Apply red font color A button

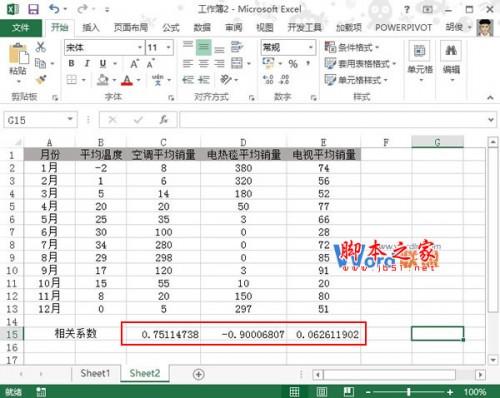pos(127,80)
